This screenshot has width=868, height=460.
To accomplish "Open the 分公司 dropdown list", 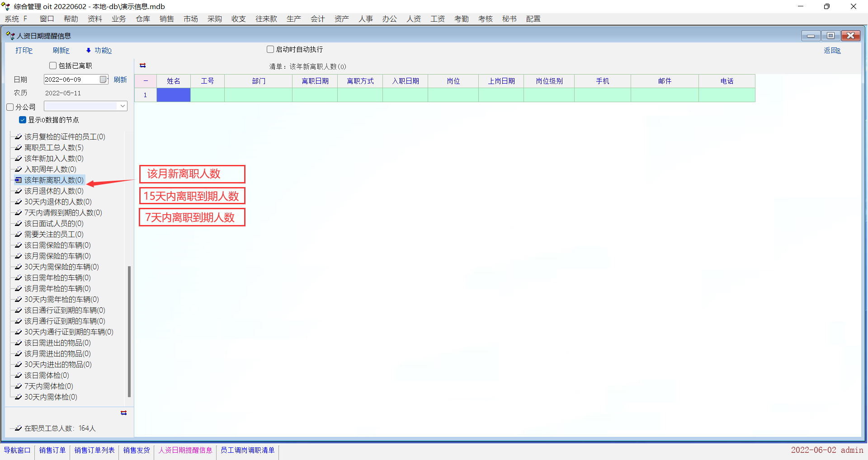I will 123,106.
